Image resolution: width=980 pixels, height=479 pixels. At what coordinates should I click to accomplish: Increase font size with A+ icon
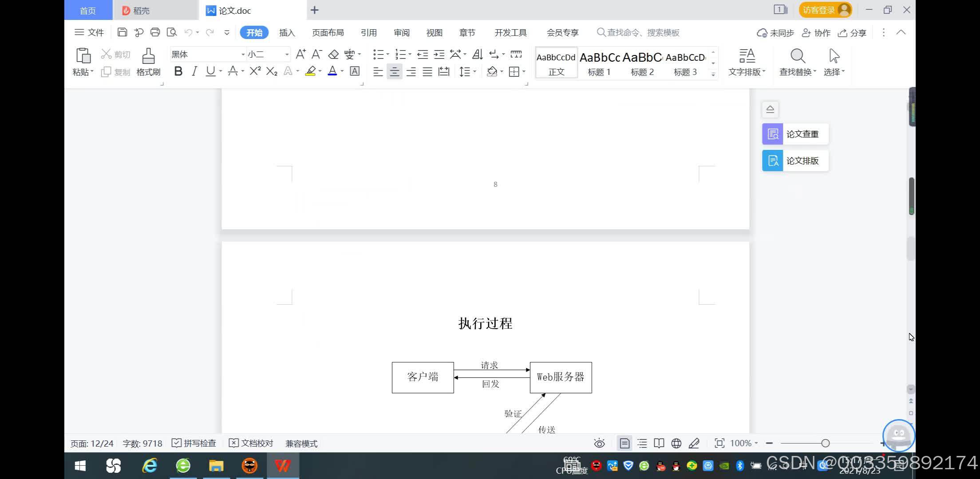[300, 54]
